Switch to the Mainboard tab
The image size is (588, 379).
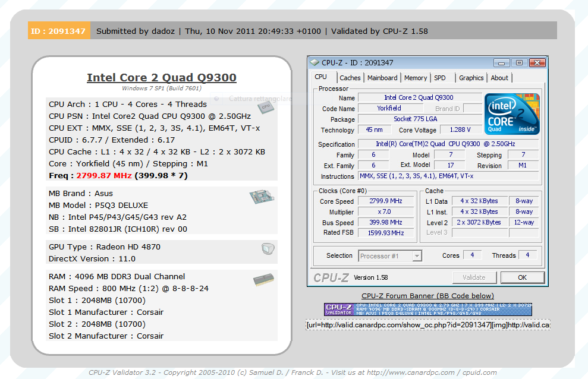coord(382,78)
